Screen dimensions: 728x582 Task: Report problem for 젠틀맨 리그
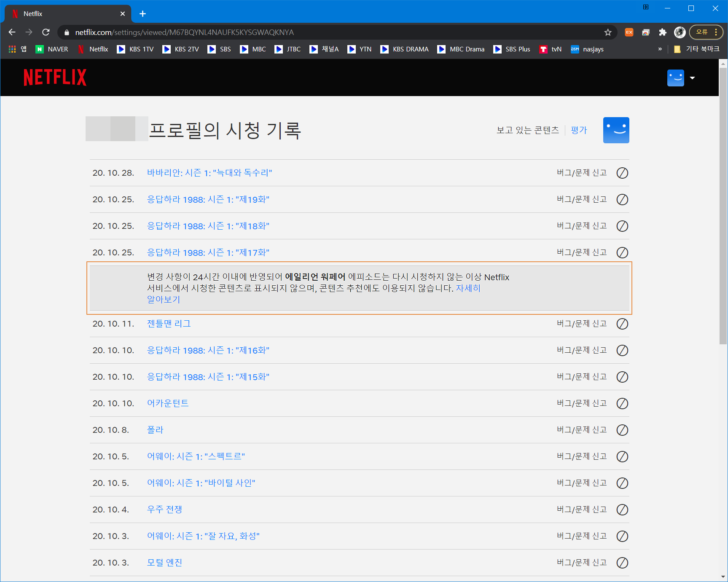(x=582, y=324)
